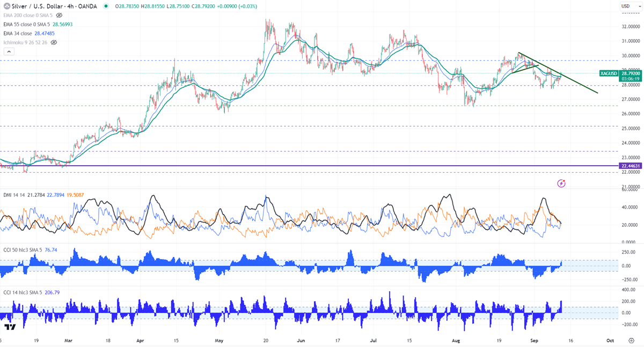
Task: Select the EMA 55 close legend
Action: coord(26,24)
